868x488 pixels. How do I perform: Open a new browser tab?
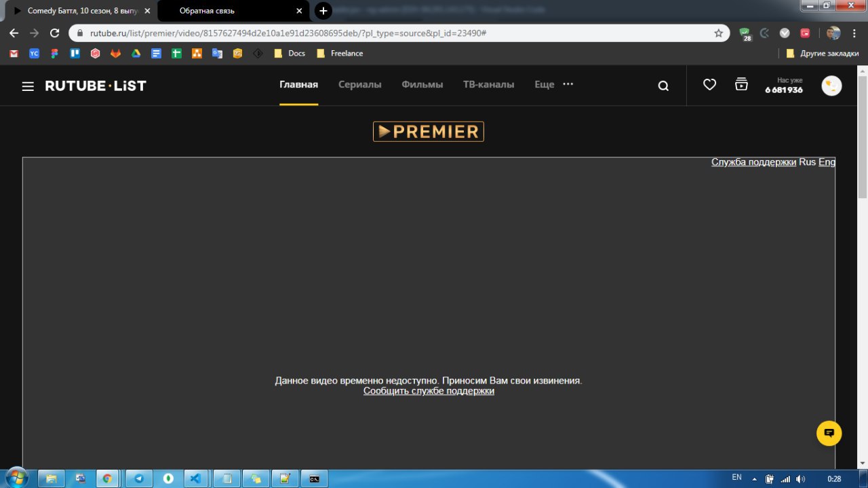click(x=323, y=11)
